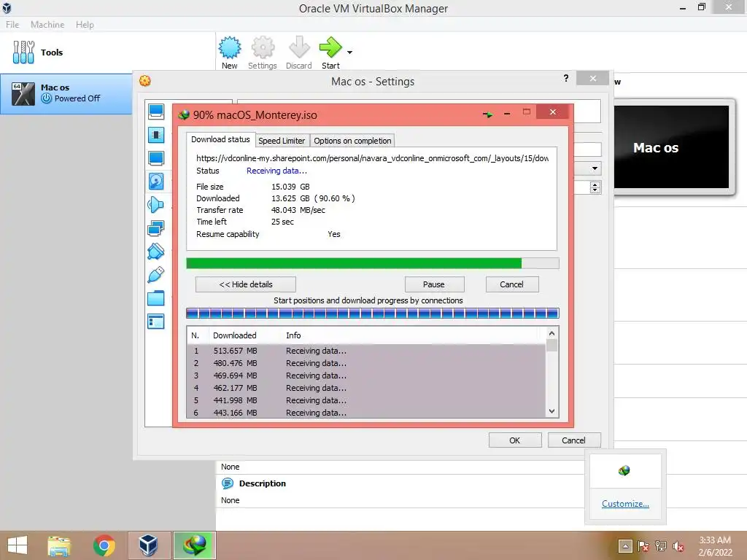
Task: Open Windows Start button on taskbar
Action: point(18,545)
